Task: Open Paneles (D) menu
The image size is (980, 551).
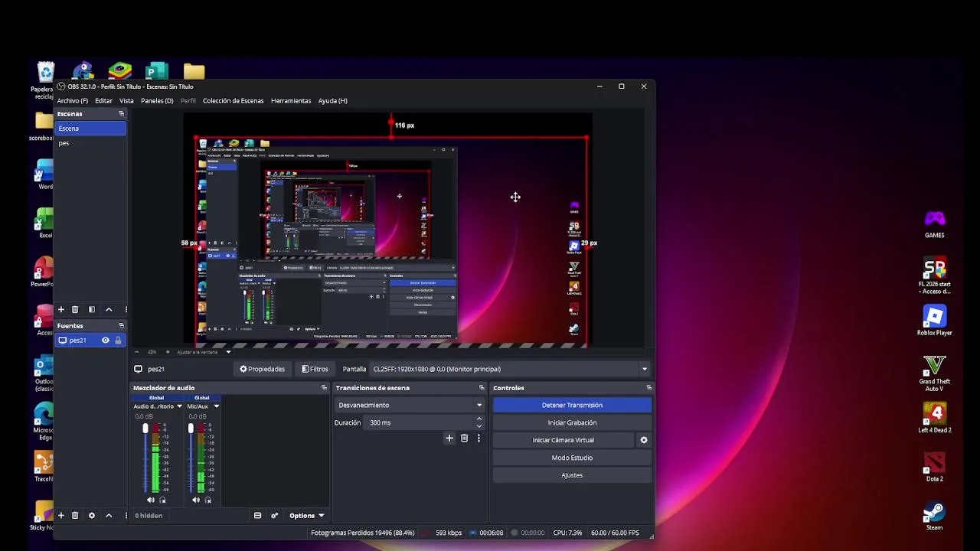Action: 157,100
